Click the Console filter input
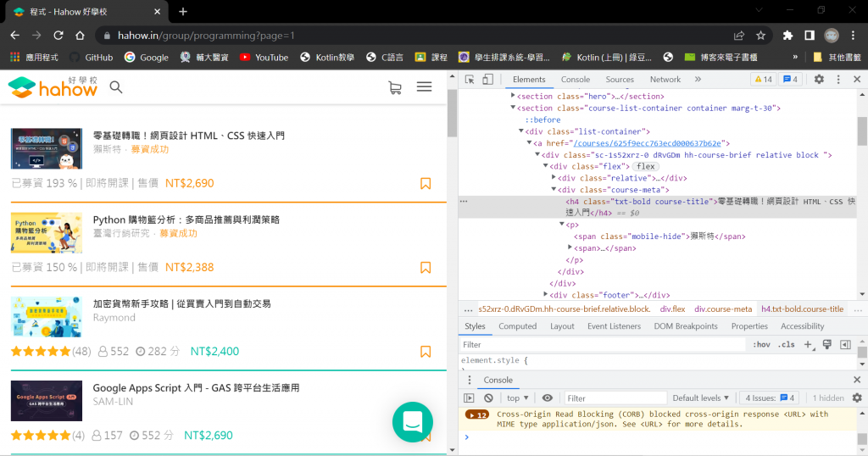This screenshot has height=456, width=868. 615,398
